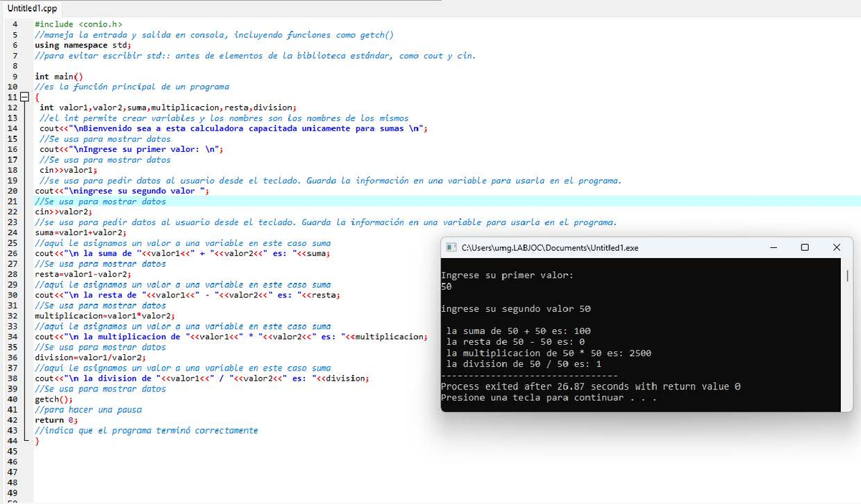Minimize the Untitled1.exe console window

773,247
